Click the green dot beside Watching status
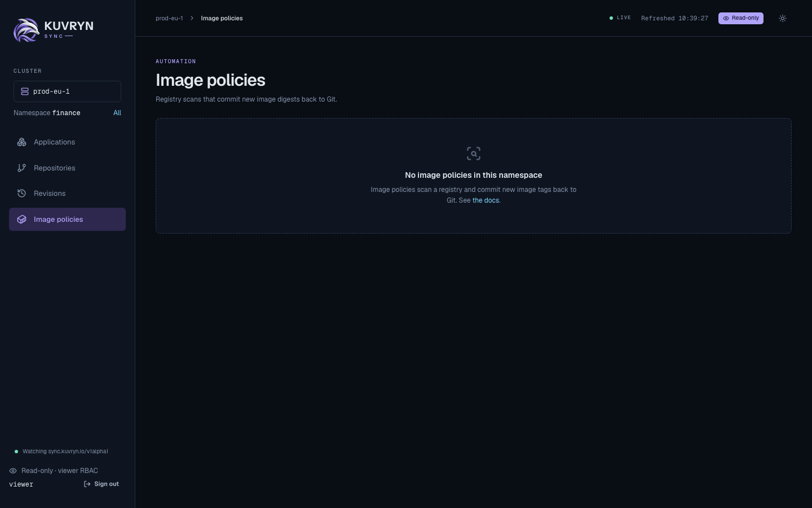 (x=16, y=452)
